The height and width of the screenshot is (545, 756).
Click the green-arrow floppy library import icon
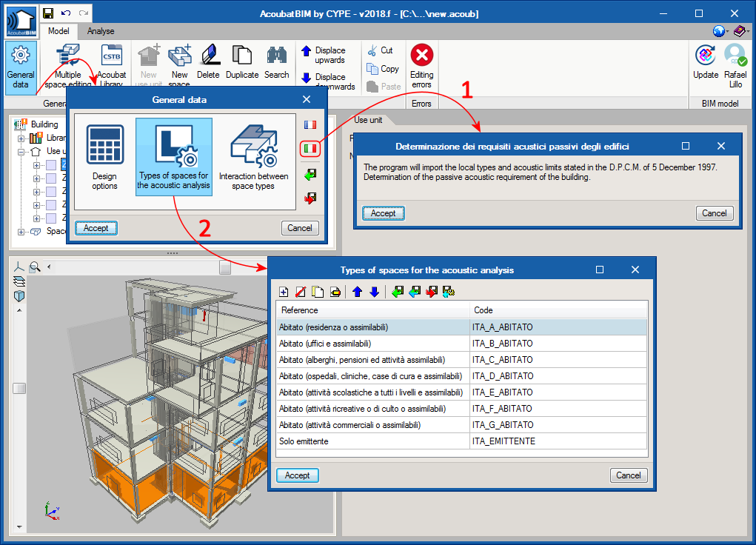pyautogui.click(x=398, y=292)
